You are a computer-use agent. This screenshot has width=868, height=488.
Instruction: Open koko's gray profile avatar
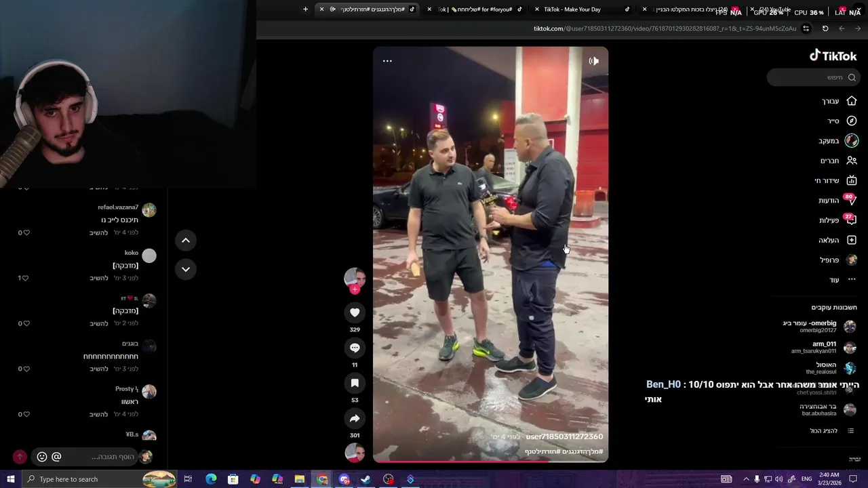(149, 256)
